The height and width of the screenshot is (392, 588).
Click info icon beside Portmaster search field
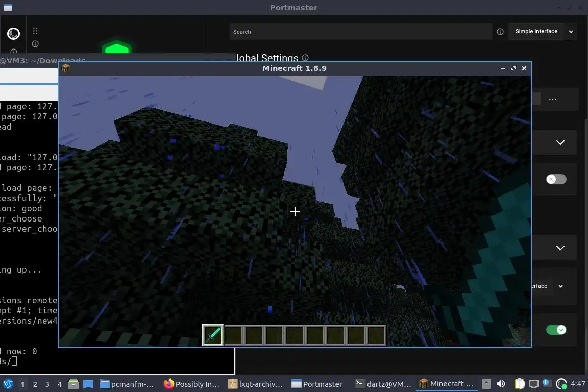500,32
